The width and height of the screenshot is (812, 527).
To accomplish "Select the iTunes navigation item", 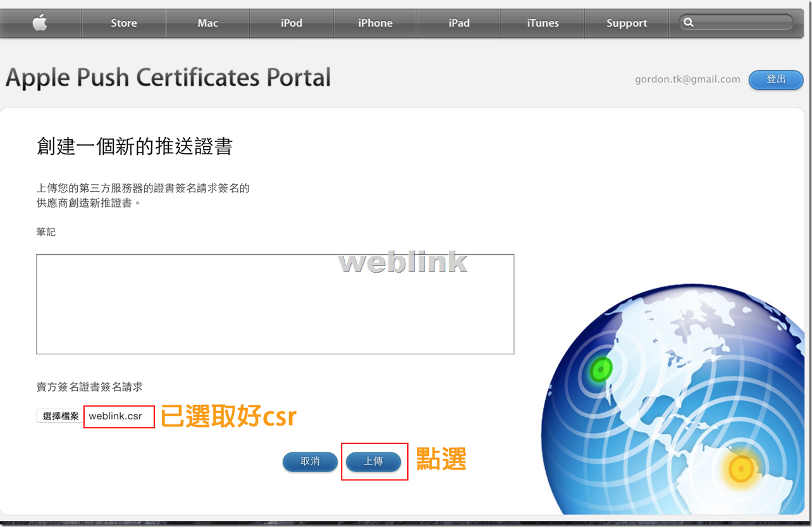I will coord(543,23).
